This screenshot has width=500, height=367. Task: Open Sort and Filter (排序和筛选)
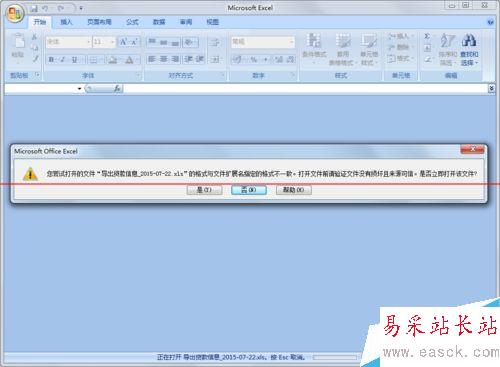(x=447, y=49)
